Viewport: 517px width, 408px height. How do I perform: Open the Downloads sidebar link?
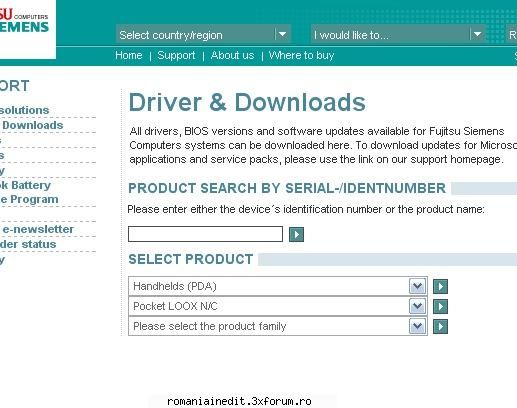coord(33,125)
